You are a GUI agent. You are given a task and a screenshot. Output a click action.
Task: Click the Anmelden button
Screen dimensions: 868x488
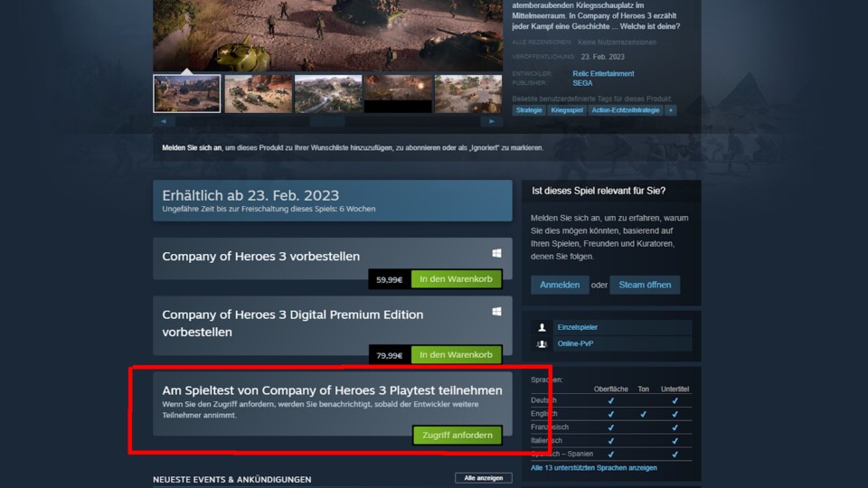tap(560, 285)
